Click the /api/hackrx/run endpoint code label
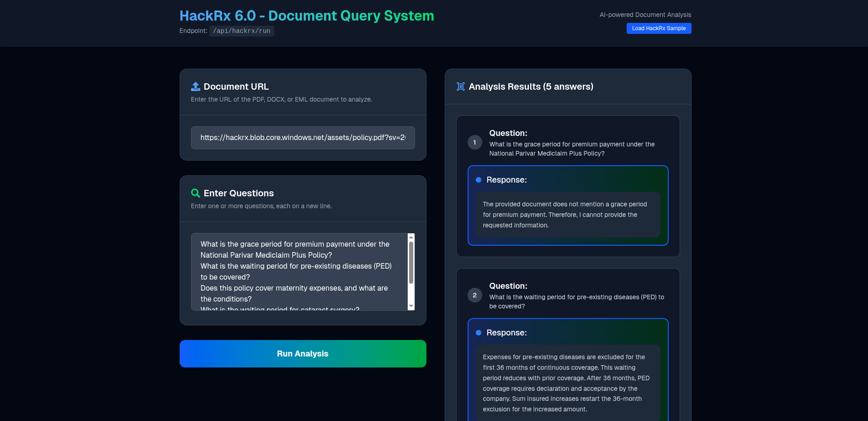Screen dimensions: 868x421 click(x=242, y=31)
